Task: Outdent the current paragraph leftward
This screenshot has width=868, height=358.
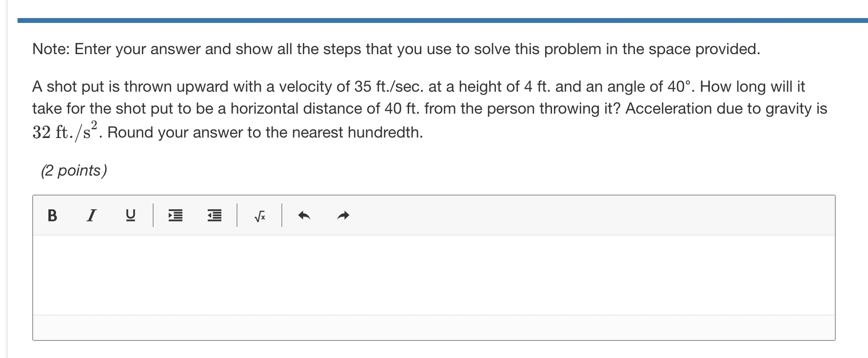Action: click(x=214, y=216)
